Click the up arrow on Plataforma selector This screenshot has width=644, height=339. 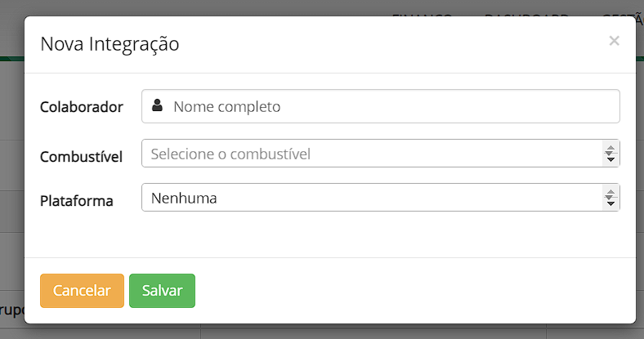coord(610,193)
